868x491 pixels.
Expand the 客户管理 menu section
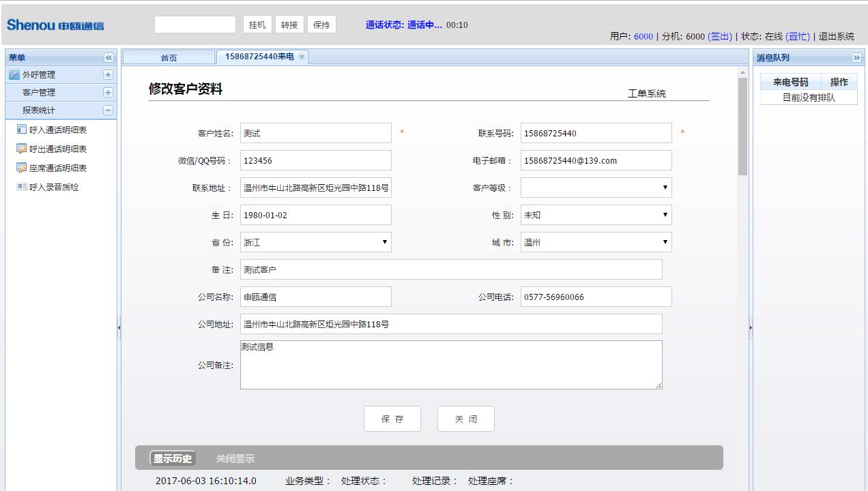(106, 92)
